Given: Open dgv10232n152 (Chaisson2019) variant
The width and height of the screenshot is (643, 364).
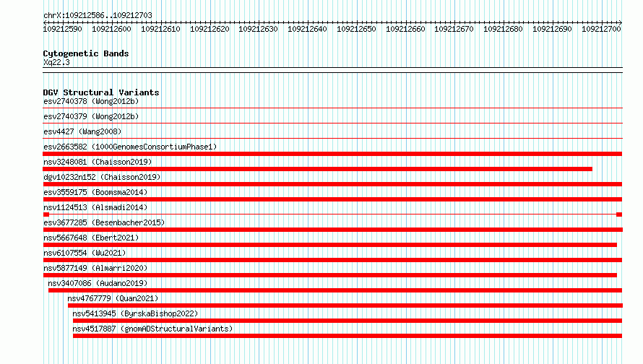Looking at the screenshot, I should tap(102, 177).
